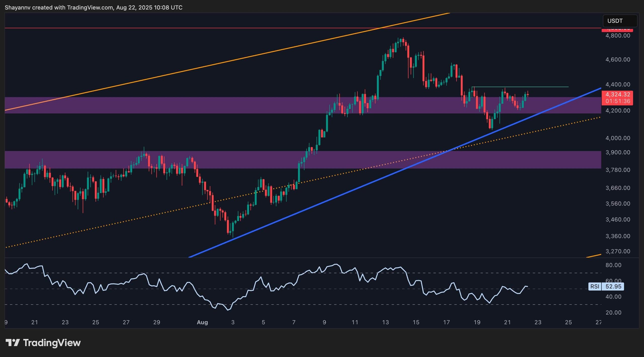Click the Shayannv TradingView.com header text

coord(93,8)
